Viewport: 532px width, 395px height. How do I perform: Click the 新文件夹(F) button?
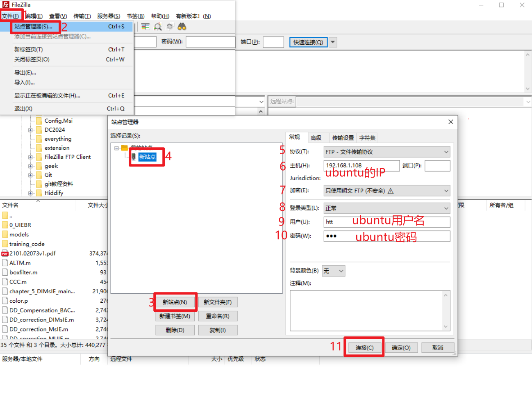(218, 302)
